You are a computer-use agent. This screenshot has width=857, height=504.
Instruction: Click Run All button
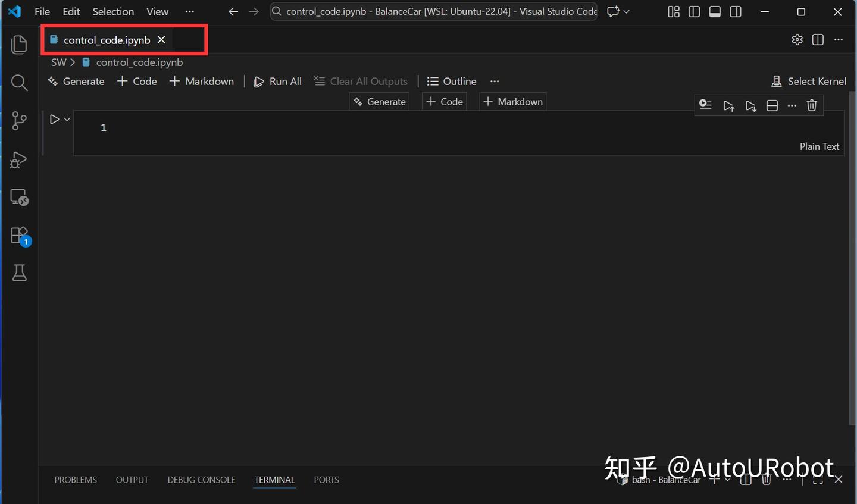pyautogui.click(x=278, y=82)
